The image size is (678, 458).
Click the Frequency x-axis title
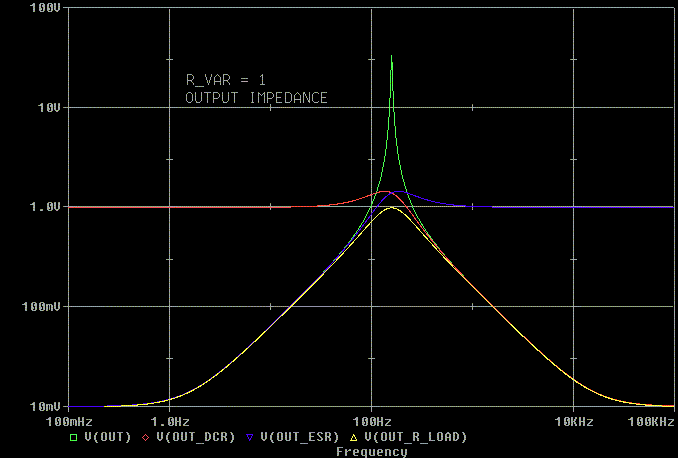click(371, 452)
